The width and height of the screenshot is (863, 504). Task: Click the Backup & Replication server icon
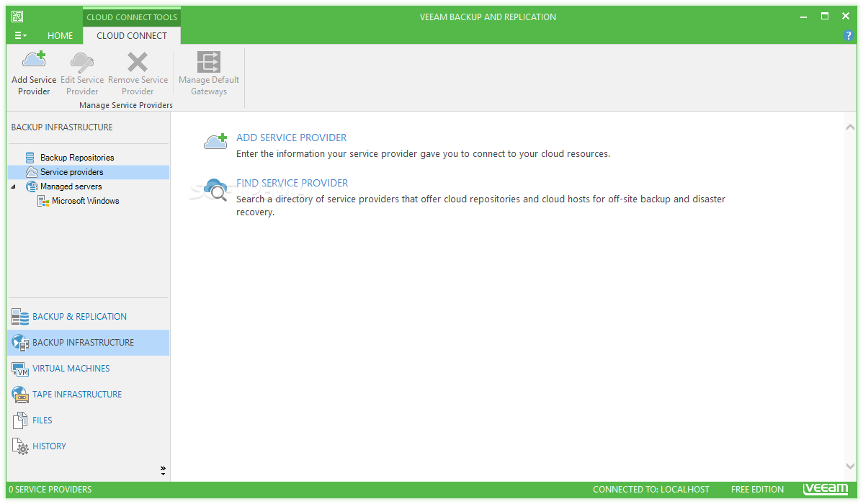click(20, 317)
